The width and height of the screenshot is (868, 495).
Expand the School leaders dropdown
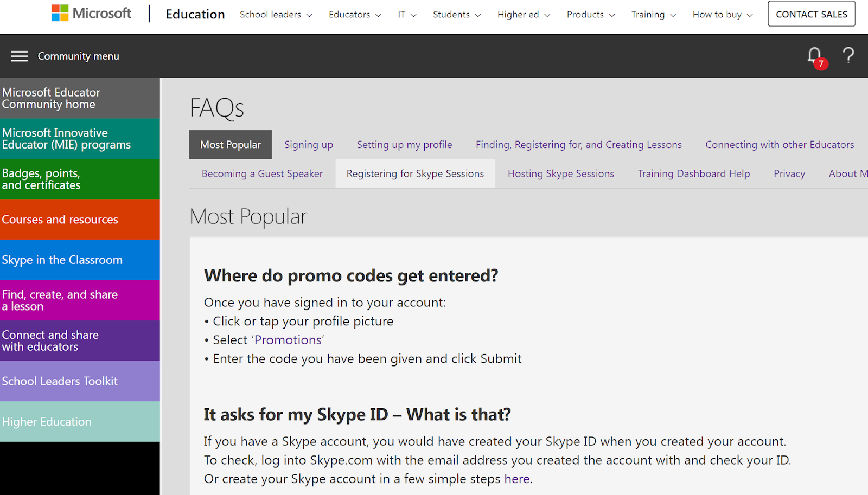pos(276,15)
